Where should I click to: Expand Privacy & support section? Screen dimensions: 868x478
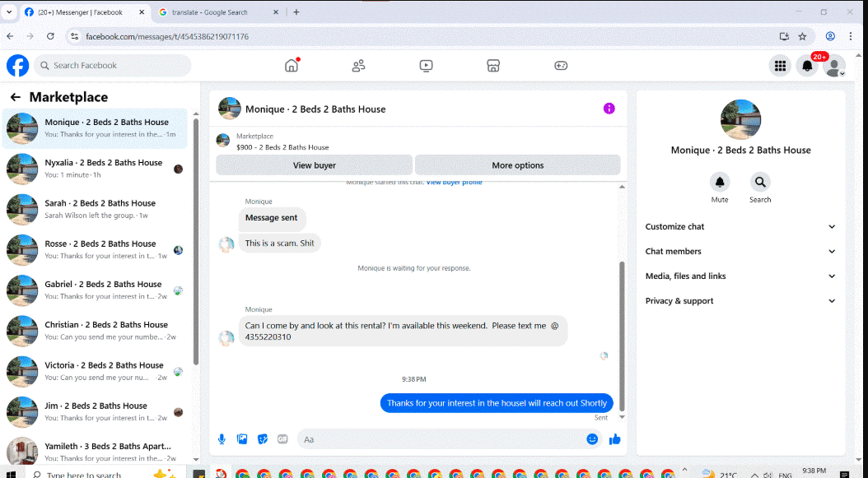point(740,301)
